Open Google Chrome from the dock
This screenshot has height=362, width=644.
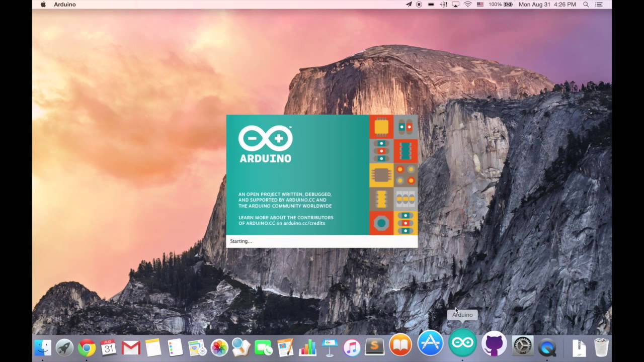click(87, 347)
